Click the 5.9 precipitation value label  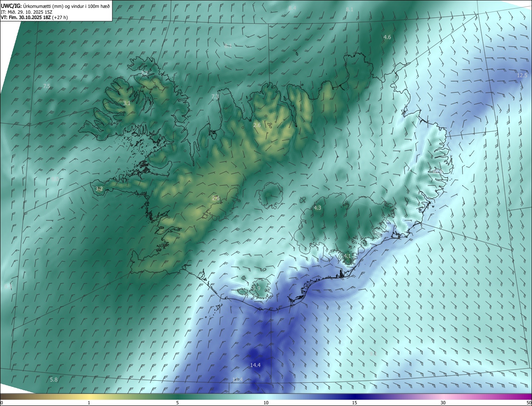[256, 288]
